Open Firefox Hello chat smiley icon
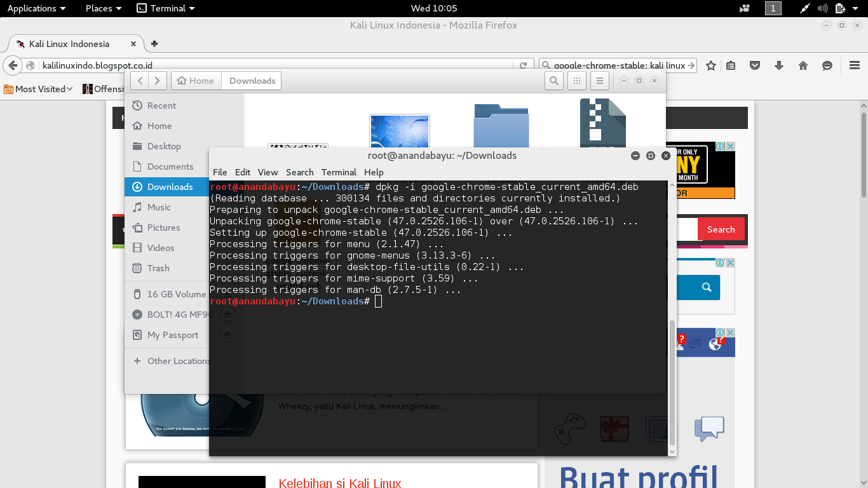This screenshot has width=868, height=488. (x=827, y=65)
